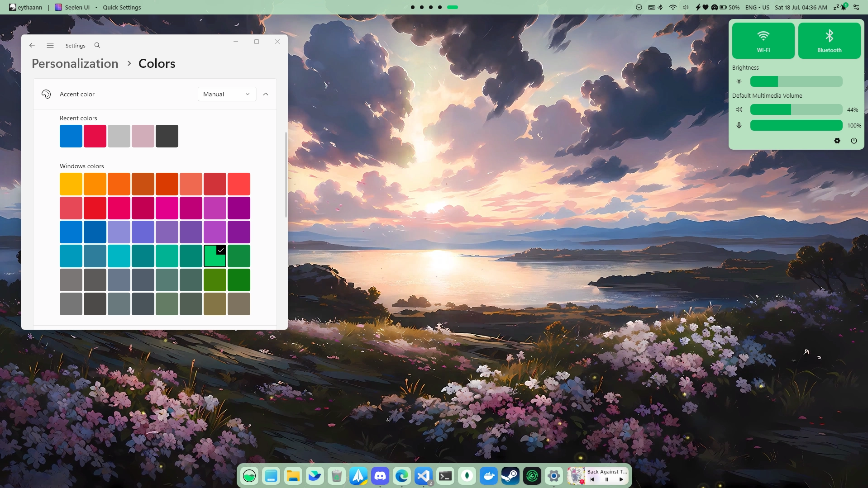Open Docker Desktop from the dock
The image size is (868, 488).
click(489, 476)
